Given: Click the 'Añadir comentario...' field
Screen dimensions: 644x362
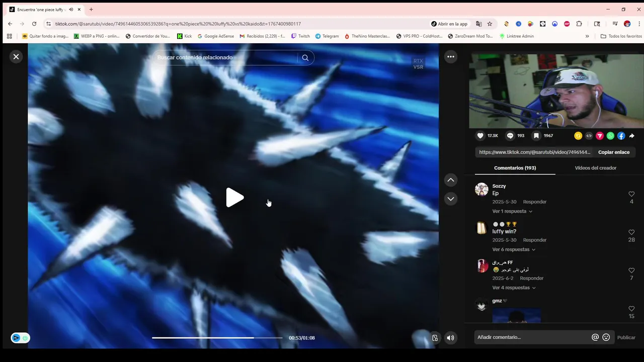Looking at the screenshot, I should pos(532,337).
